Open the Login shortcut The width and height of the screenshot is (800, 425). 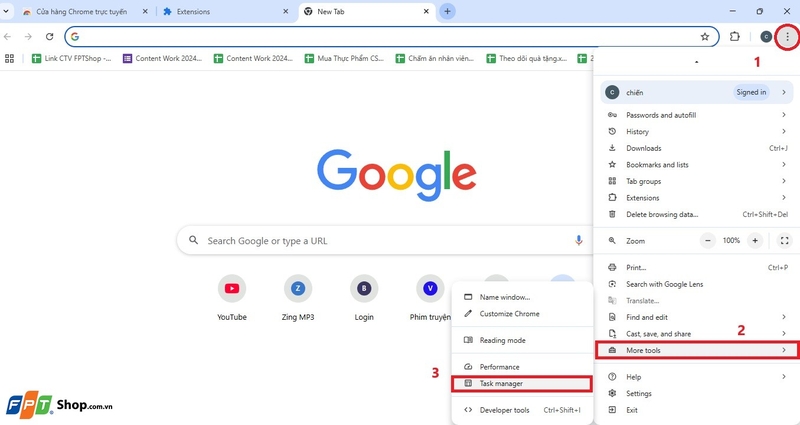pos(364,298)
